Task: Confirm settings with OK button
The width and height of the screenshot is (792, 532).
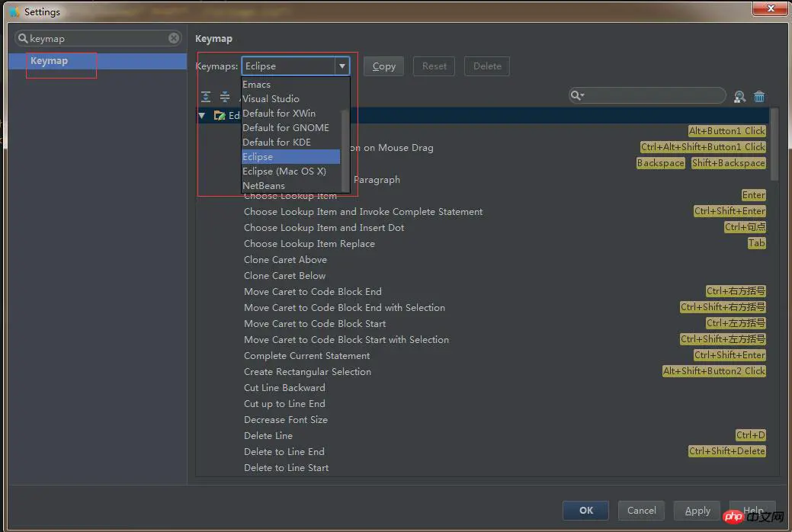Action: (586, 510)
